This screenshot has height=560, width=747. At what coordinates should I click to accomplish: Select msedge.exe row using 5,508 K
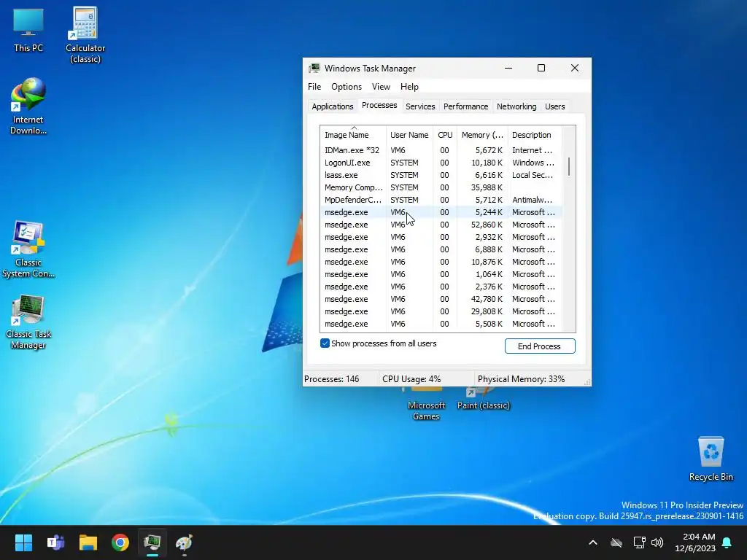tap(441, 323)
